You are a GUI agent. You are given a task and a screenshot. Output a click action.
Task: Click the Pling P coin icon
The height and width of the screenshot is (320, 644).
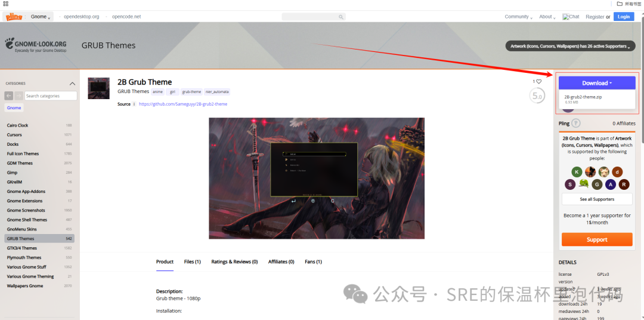point(576,124)
